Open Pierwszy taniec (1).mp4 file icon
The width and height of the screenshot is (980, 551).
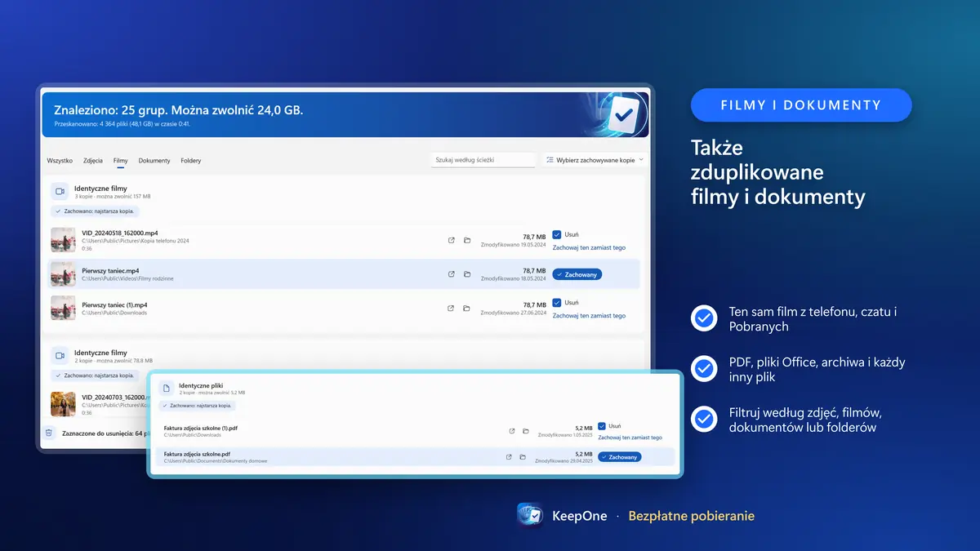tap(451, 309)
